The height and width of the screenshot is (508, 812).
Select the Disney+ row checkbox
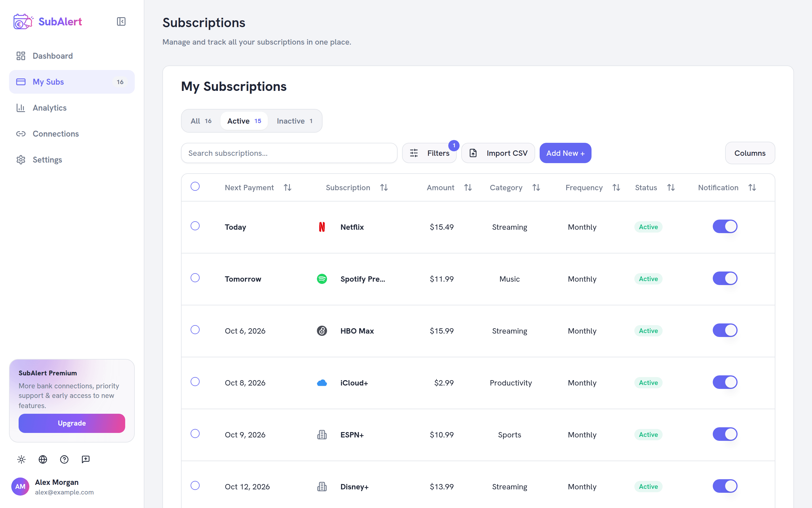195,485
